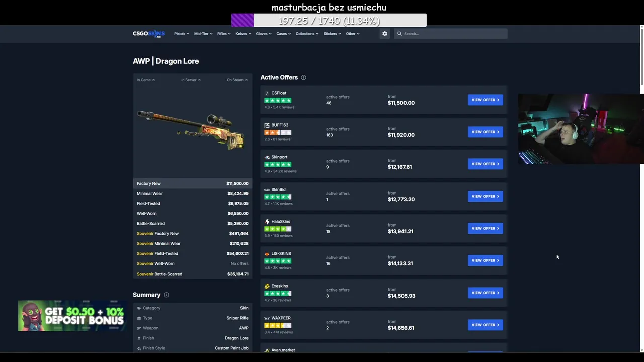Image resolution: width=644 pixels, height=362 pixels.
Task: Click the Finish Style row icon
Action: (139, 348)
